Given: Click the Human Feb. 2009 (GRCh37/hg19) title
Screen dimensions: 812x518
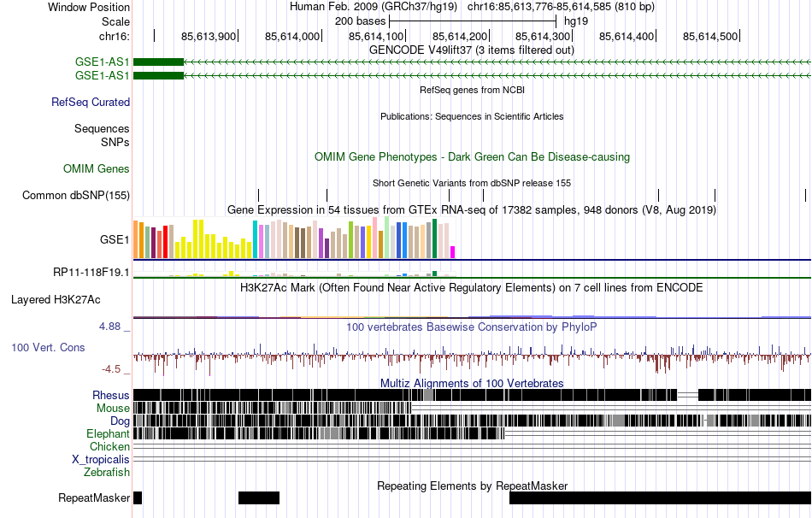Looking at the screenshot, I should click(374, 7).
